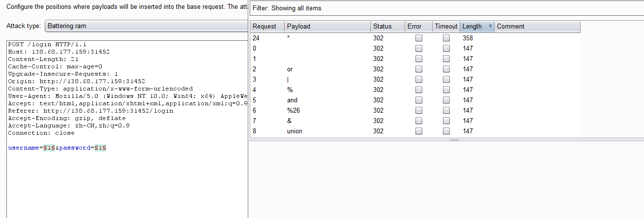The image size is (644, 218).
Task: Click the Content-Length: 21 line
Action: (43, 59)
